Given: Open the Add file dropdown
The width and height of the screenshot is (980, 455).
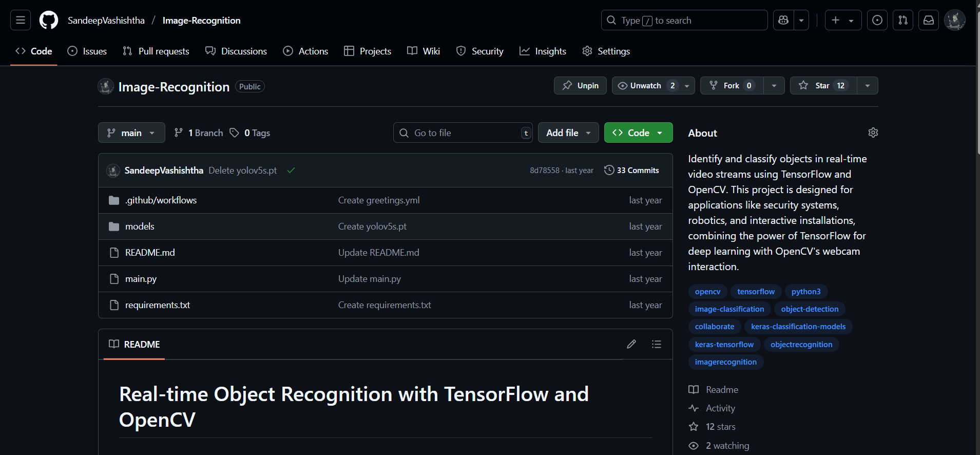Looking at the screenshot, I should click(568, 132).
